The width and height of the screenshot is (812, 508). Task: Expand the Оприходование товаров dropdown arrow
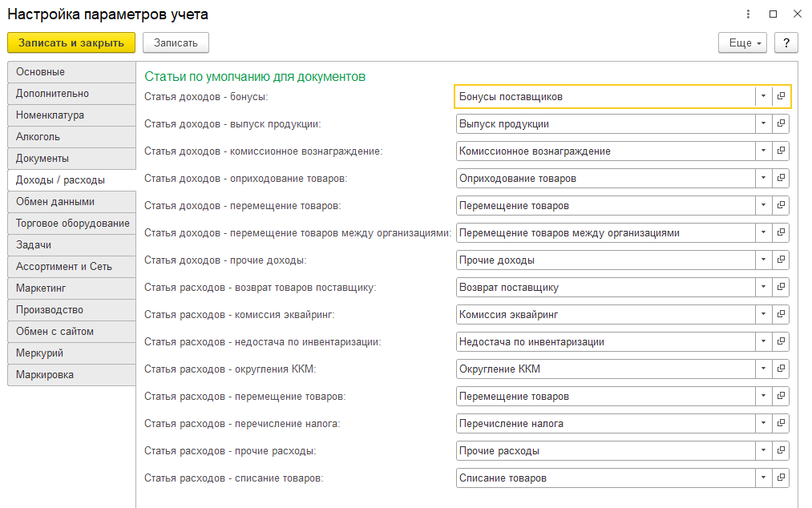(x=763, y=178)
